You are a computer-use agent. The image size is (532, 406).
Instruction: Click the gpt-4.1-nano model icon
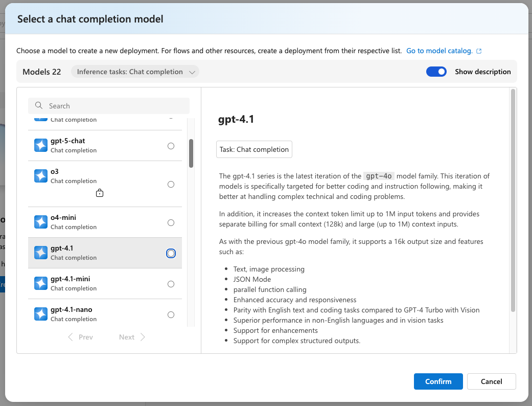(41, 314)
